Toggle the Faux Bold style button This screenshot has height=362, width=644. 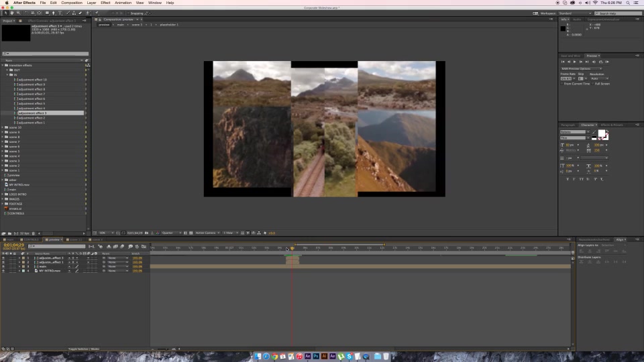tap(568, 179)
